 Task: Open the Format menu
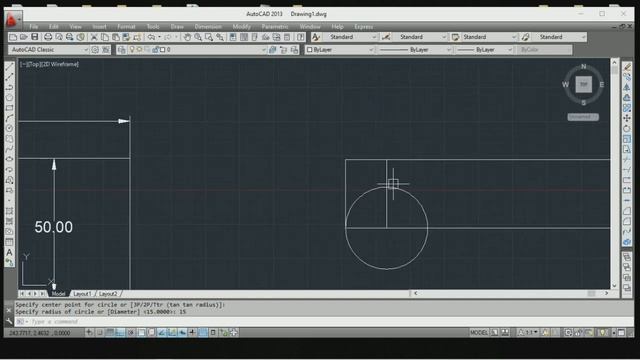click(126, 27)
